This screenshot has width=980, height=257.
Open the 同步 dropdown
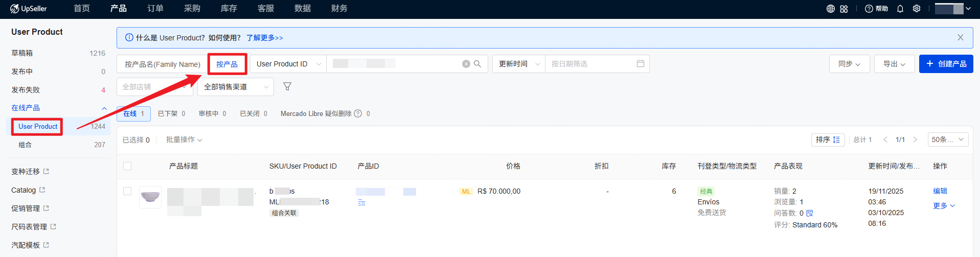coord(849,64)
